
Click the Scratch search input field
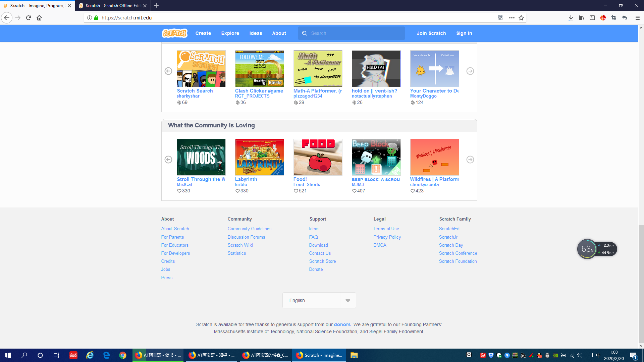point(356,33)
